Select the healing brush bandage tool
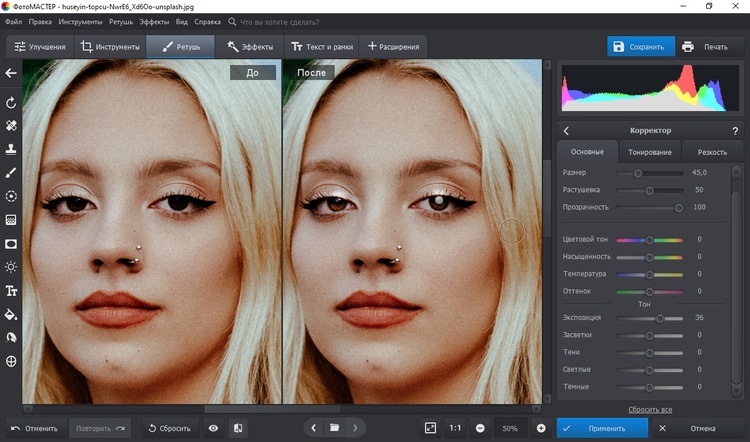750x442 pixels. click(11, 126)
